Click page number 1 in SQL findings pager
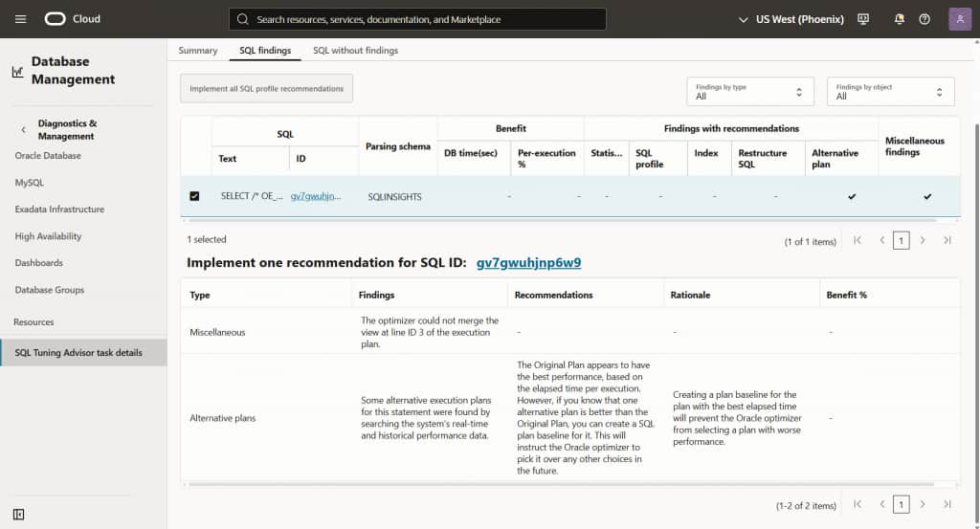 pyautogui.click(x=902, y=240)
